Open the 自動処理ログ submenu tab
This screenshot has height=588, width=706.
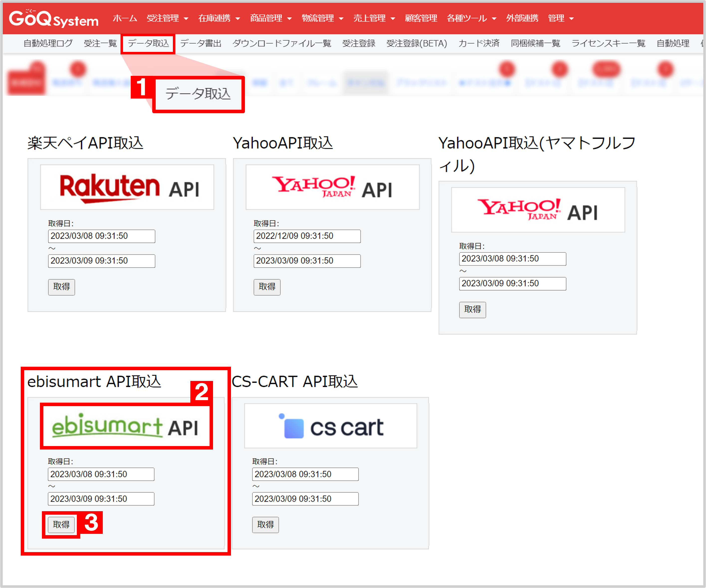tap(48, 43)
